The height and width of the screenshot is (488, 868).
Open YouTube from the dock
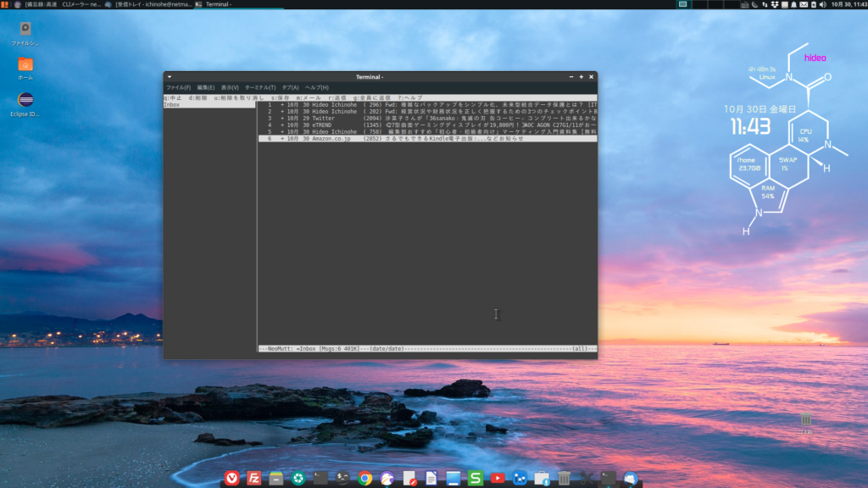tap(498, 480)
